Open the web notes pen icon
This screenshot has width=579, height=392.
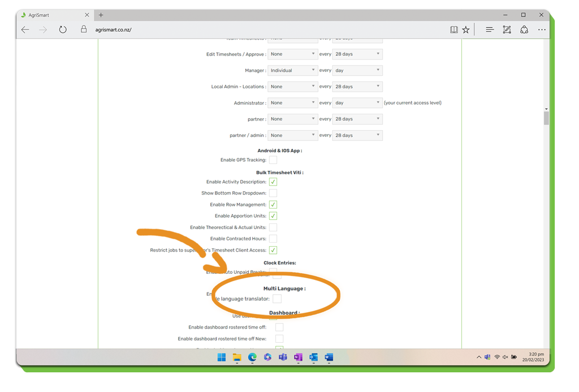(x=507, y=30)
